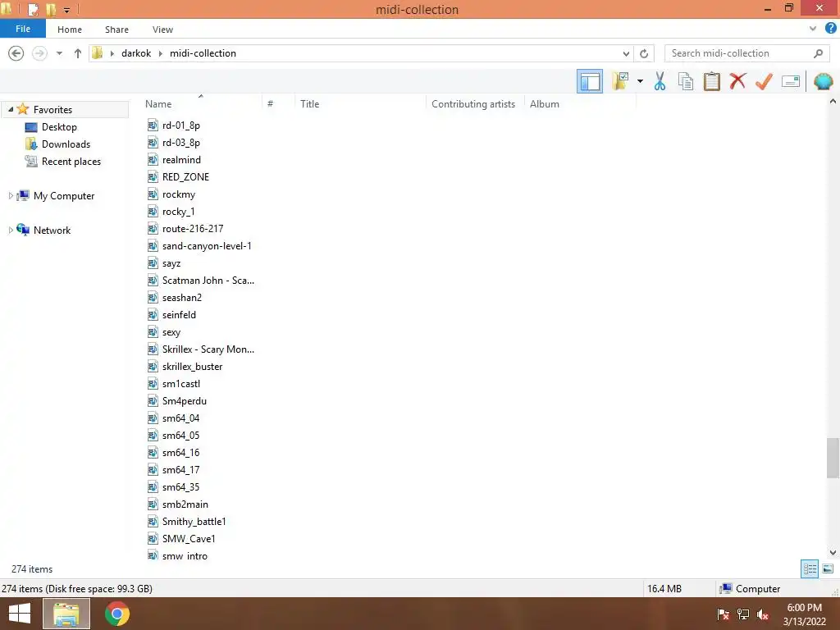Open recent locations dropdown arrow
The image size is (840, 630).
tap(59, 53)
